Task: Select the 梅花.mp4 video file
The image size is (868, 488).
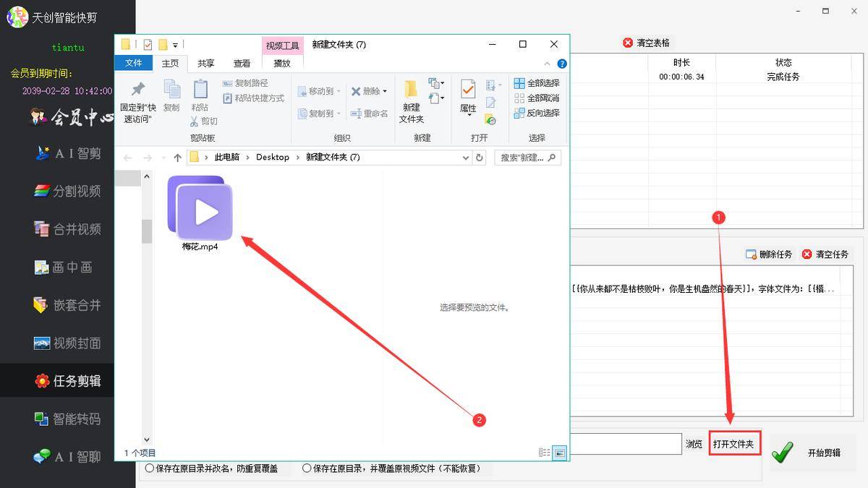Action: click(x=200, y=214)
